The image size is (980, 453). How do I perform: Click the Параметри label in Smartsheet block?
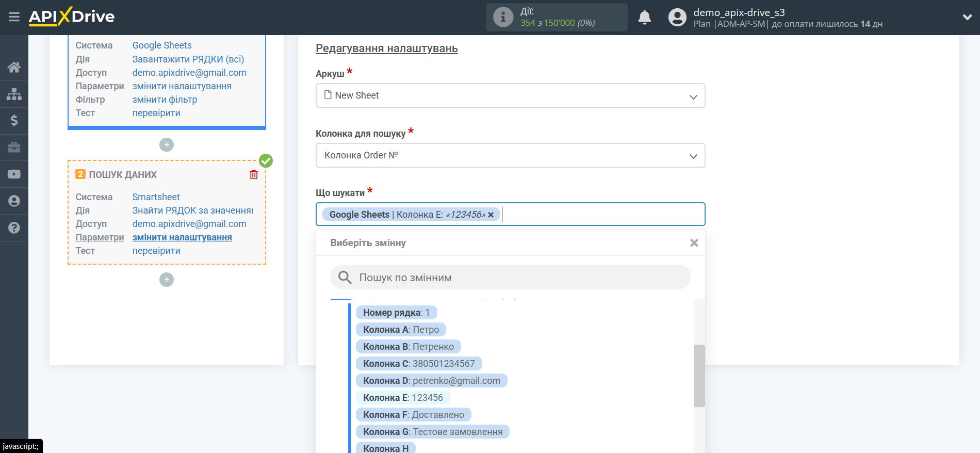click(100, 237)
